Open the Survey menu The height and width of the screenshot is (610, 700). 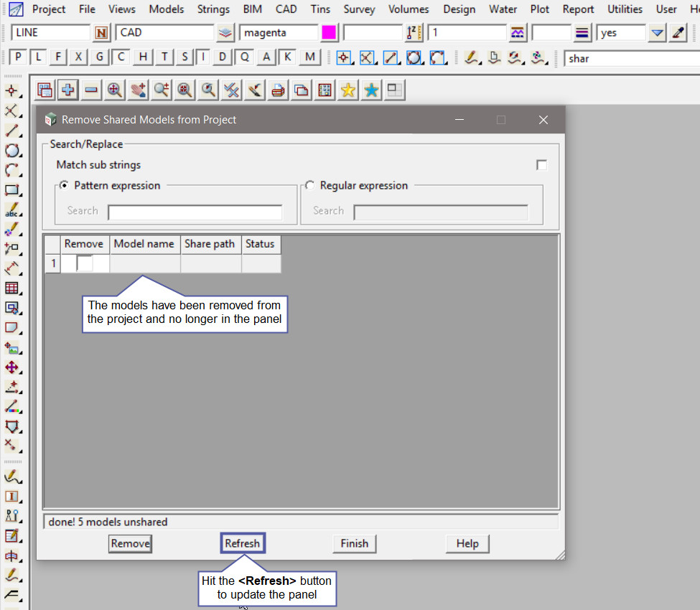359,9
